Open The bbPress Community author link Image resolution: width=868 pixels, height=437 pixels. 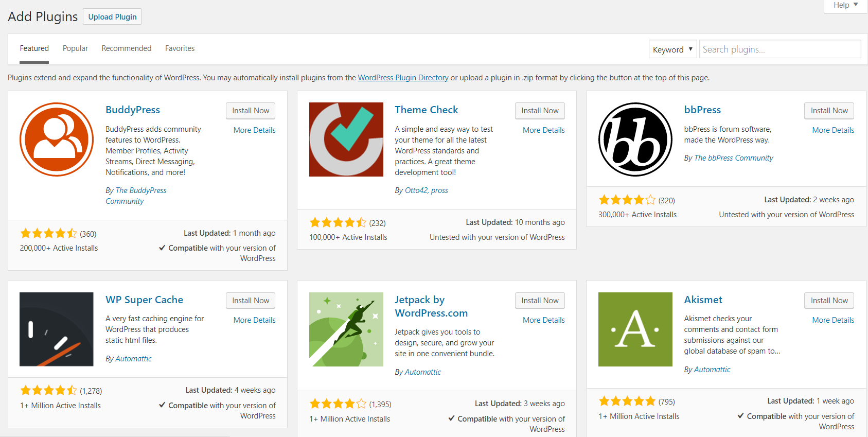[x=733, y=158]
